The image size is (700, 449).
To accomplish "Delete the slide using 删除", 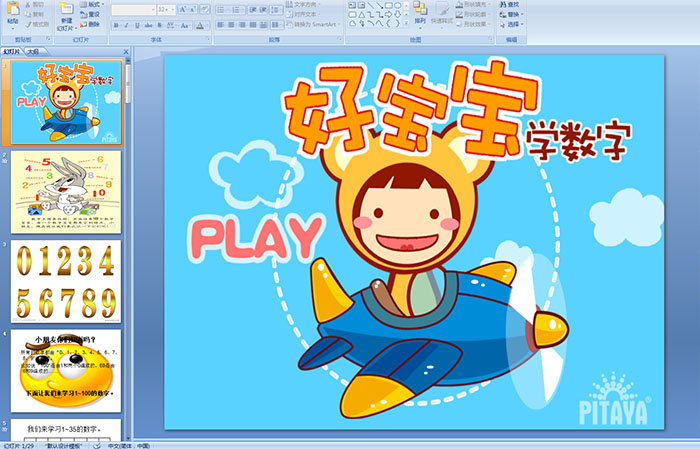I will click(90, 24).
